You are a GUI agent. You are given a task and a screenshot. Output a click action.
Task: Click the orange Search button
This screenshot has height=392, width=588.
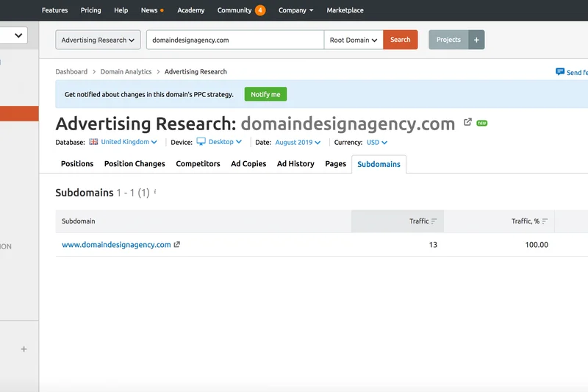click(x=400, y=40)
